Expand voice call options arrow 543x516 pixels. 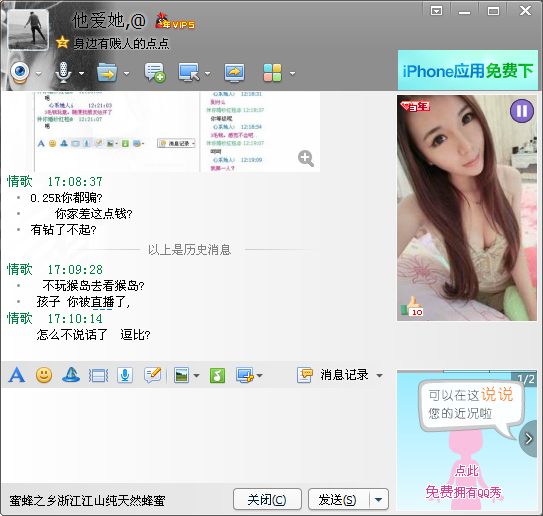click(x=81, y=73)
